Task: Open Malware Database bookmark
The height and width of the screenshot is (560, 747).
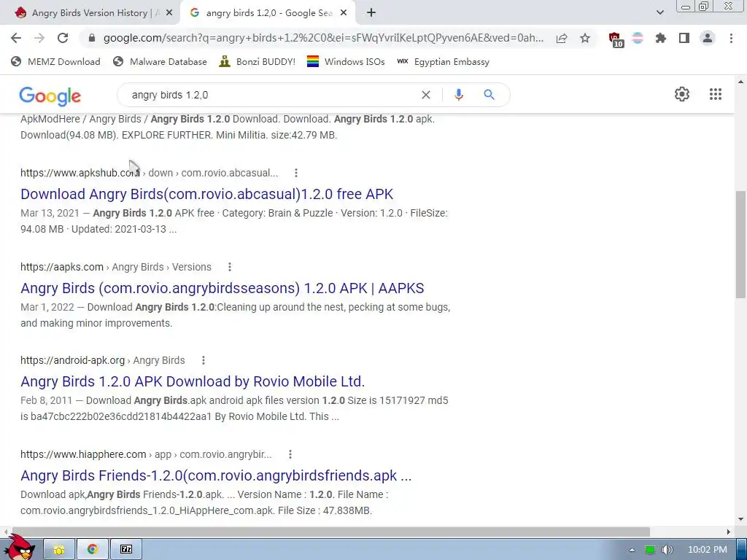Action: tap(160, 61)
